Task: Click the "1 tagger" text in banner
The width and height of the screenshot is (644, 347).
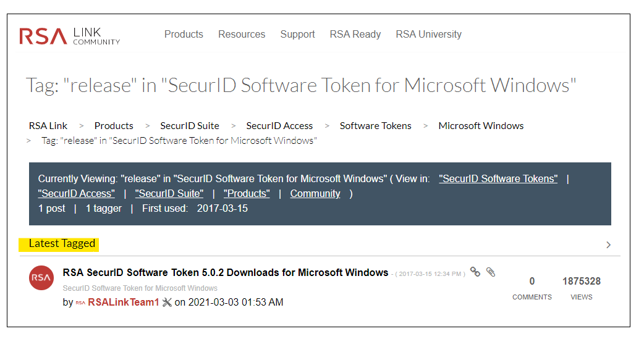Action: pos(103,208)
